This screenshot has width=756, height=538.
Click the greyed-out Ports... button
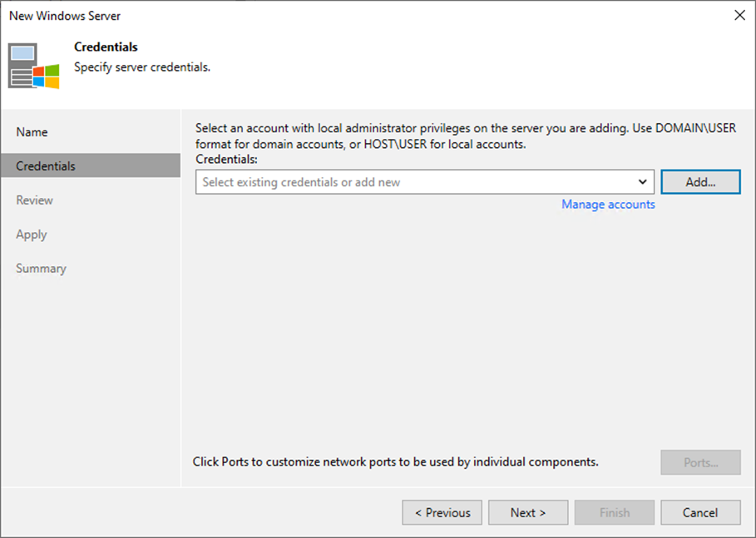(700, 462)
